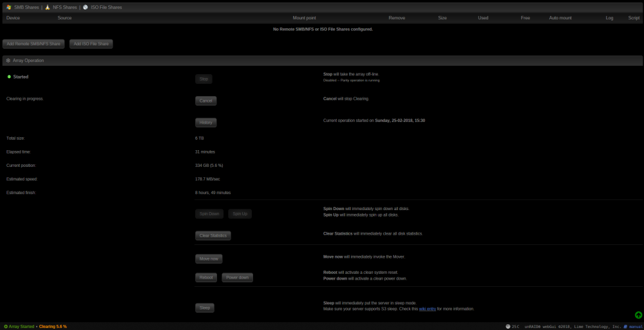The height and width of the screenshot is (330, 644).
Task: Open the ISO File Shares tab
Action: click(x=106, y=7)
